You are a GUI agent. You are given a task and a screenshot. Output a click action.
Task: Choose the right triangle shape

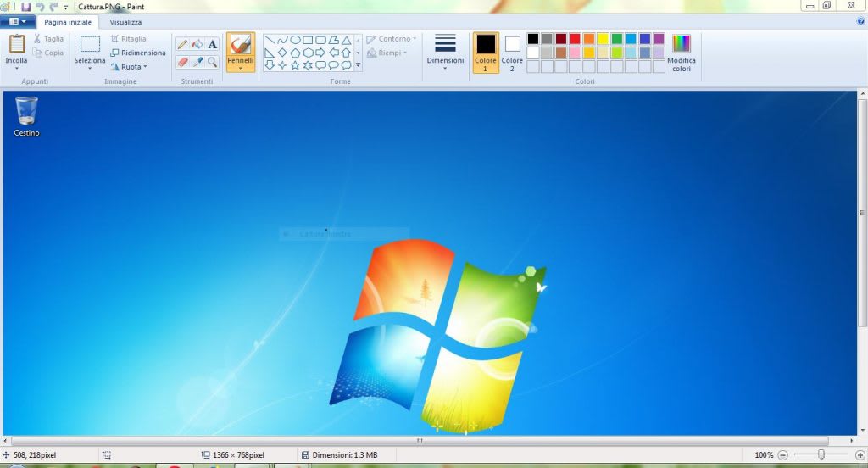coord(270,53)
